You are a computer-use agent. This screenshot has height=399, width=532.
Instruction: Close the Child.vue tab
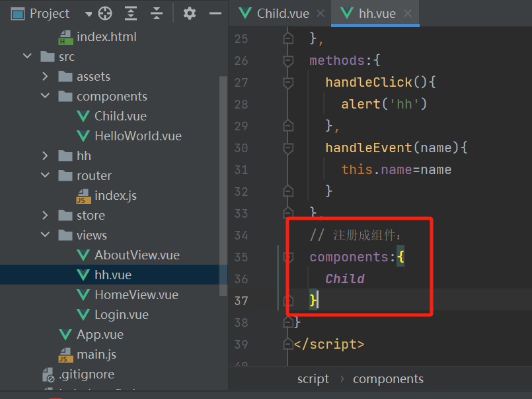[321, 14]
